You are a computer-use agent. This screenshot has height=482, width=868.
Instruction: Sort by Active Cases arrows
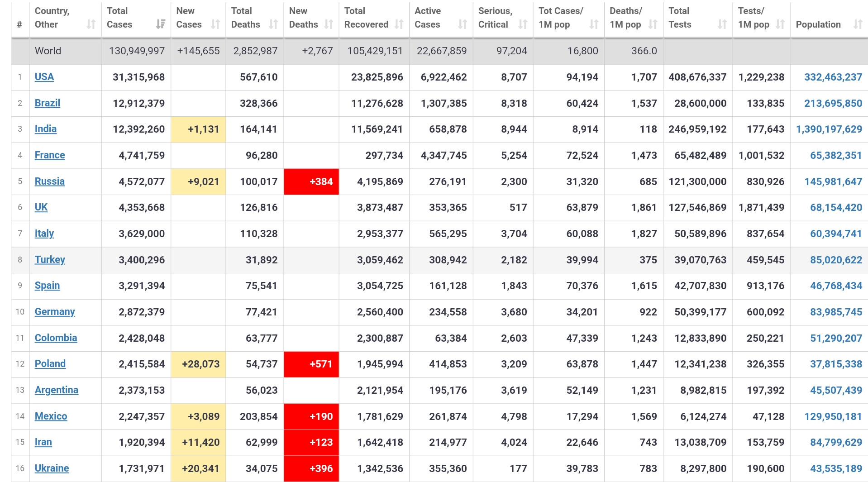[x=463, y=24]
